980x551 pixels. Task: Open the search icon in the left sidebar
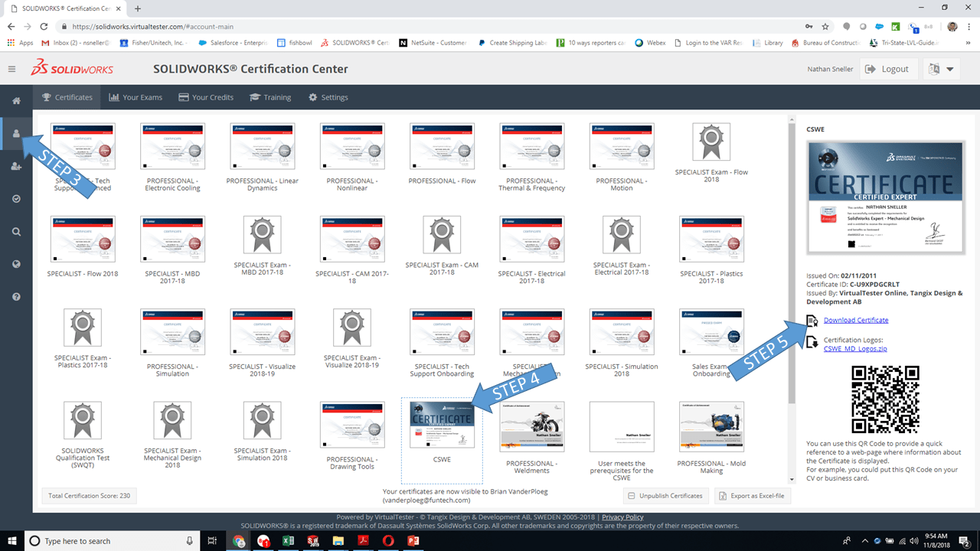[x=16, y=231]
